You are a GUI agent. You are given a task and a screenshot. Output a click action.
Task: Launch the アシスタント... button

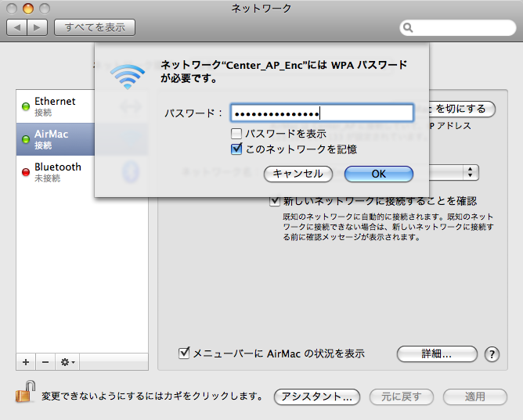pos(317,397)
